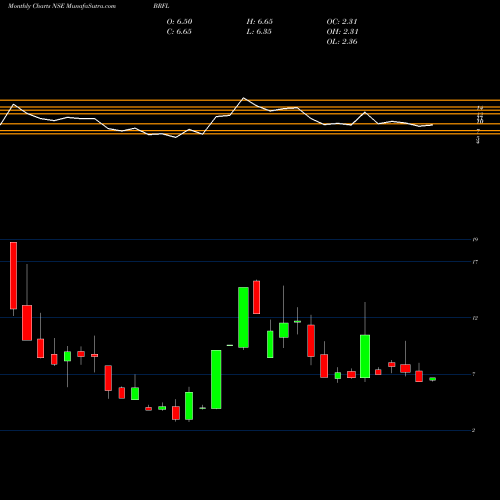The image size is (500, 500).
Task: Click the 'OL: 2.36' statistic
Action: point(342,42)
